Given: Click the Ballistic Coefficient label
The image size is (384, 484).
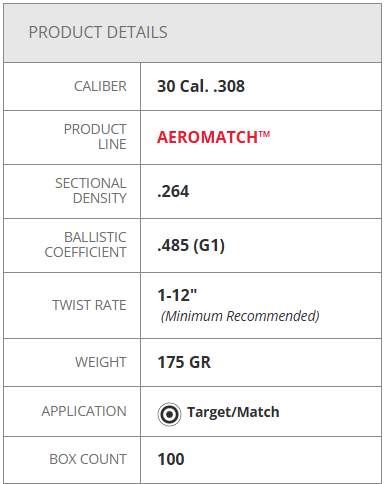Looking at the screenshot, I should (86, 245).
